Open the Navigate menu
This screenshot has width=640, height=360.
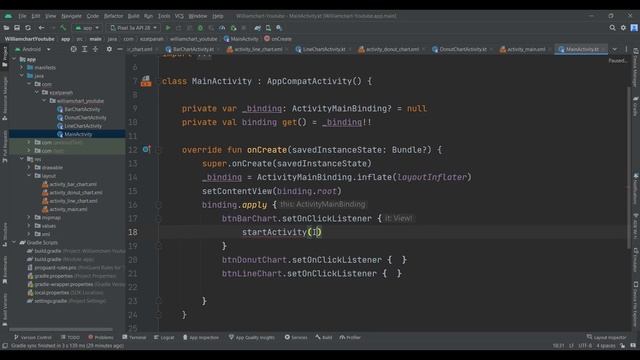[x=71, y=16]
